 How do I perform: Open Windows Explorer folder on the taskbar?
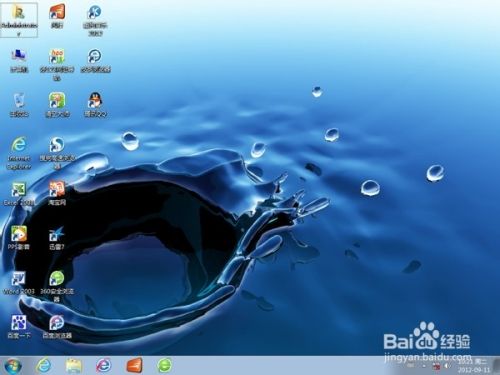point(73,366)
